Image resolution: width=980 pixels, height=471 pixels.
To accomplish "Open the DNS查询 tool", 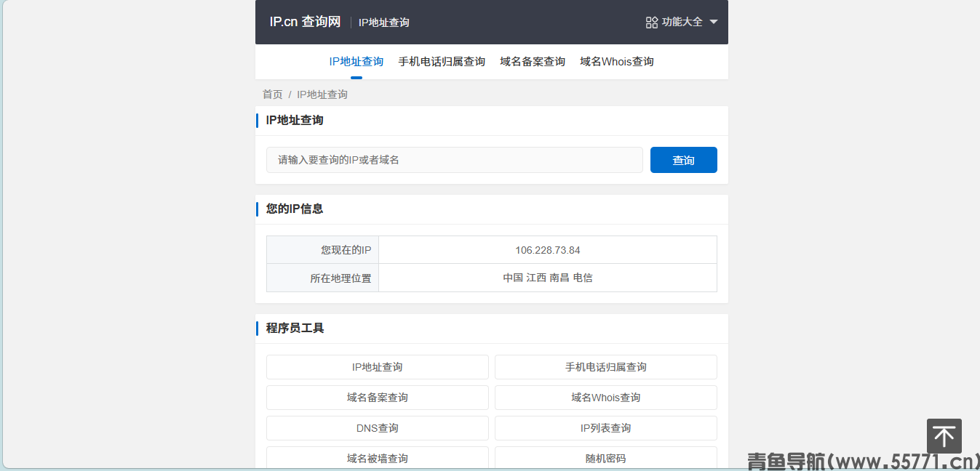I will click(378, 428).
